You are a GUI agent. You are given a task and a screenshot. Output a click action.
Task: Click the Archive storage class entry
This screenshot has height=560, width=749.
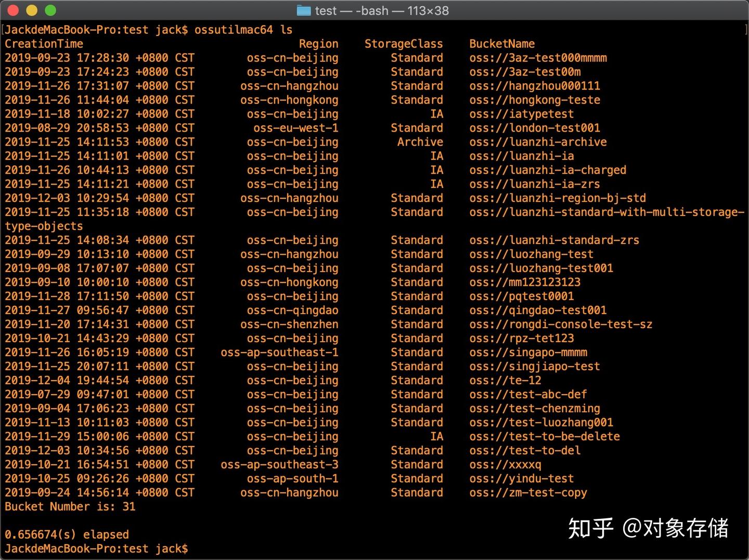(420, 142)
